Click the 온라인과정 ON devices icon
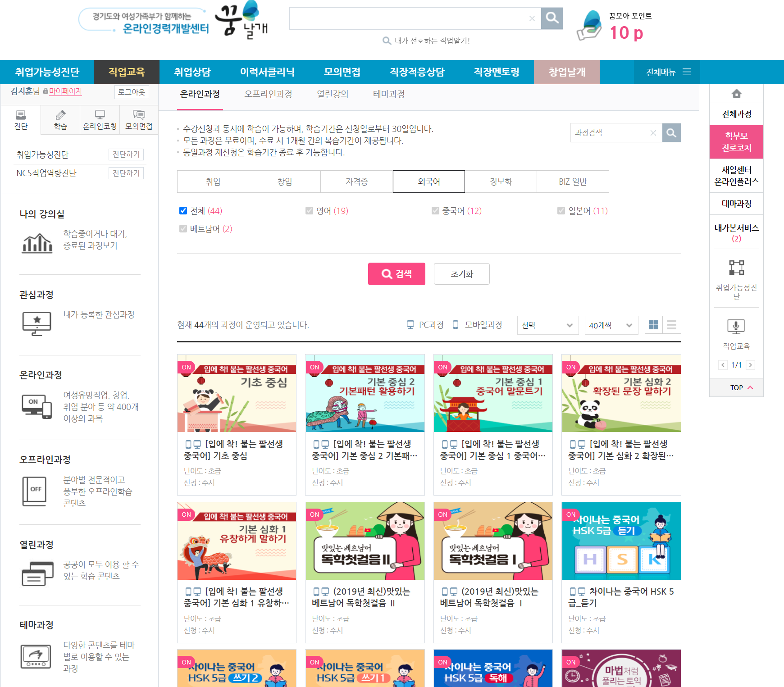This screenshot has width=784, height=687. 37,406
